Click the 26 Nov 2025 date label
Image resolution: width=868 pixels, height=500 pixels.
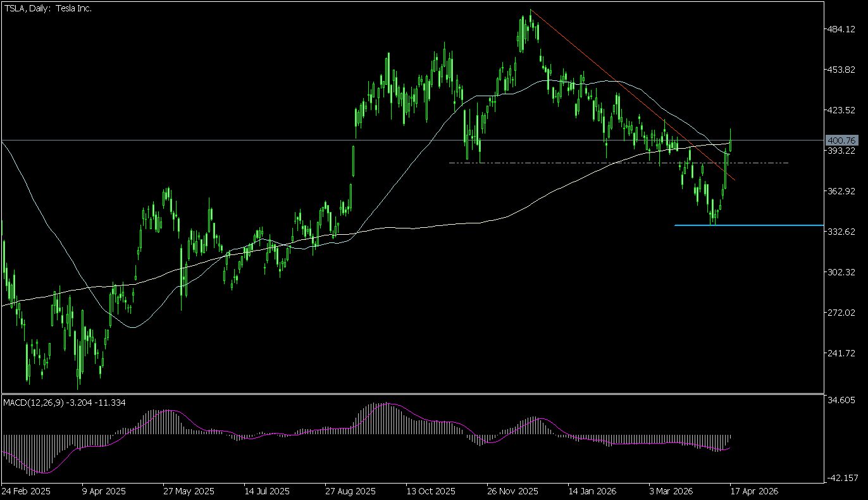(512, 491)
